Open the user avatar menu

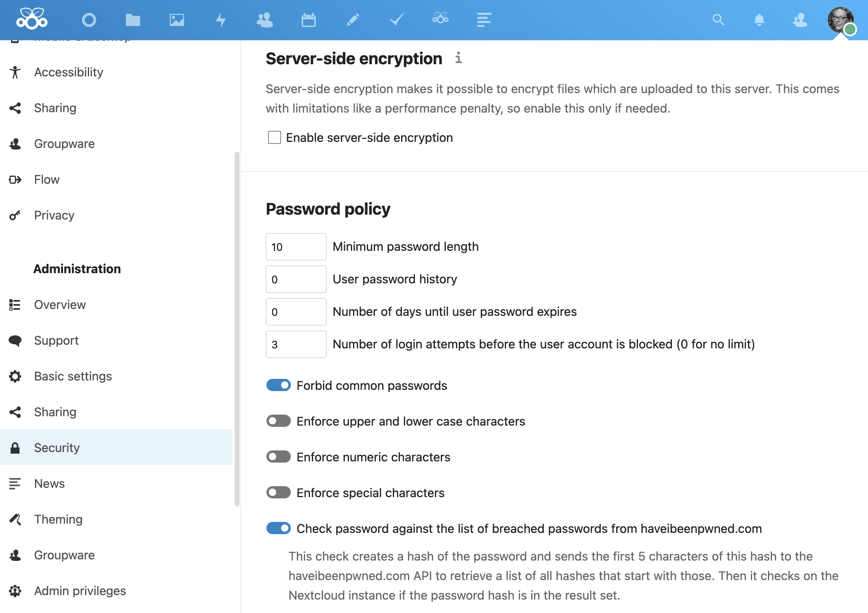coord(841,20)
